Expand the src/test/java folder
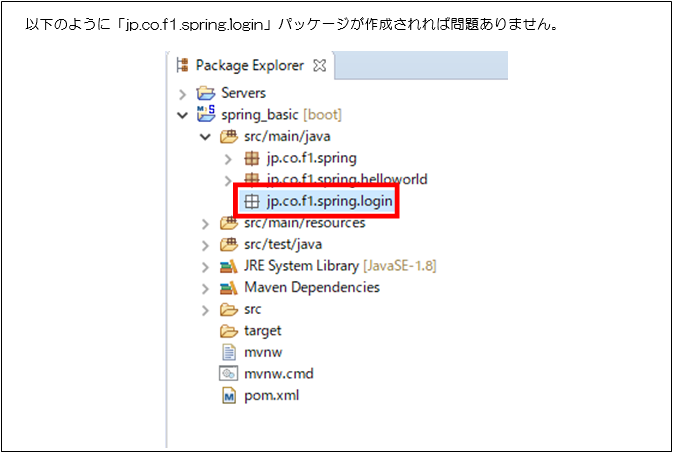Image resolution: width=673 pixels, height=453 pixels. 205,245
